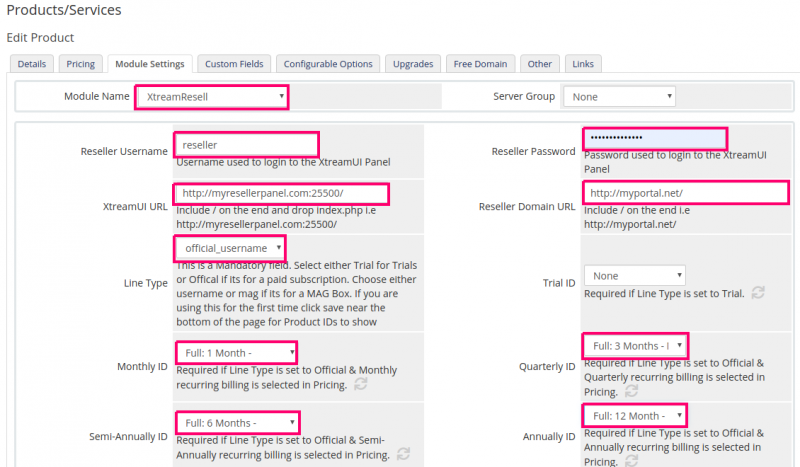Select the Trial ID dropdown
Image resolution: width=800 pixels, height=467 pixels.
636,275
